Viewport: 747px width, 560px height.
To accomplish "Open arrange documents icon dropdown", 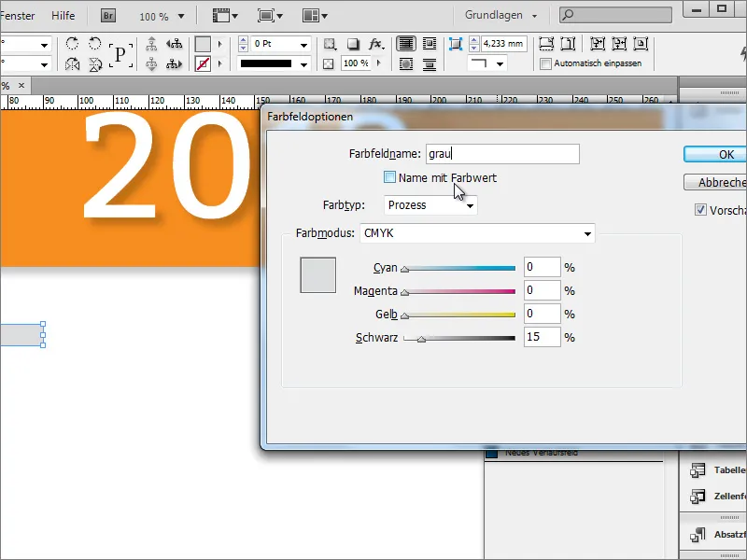I will pos(315,16).
